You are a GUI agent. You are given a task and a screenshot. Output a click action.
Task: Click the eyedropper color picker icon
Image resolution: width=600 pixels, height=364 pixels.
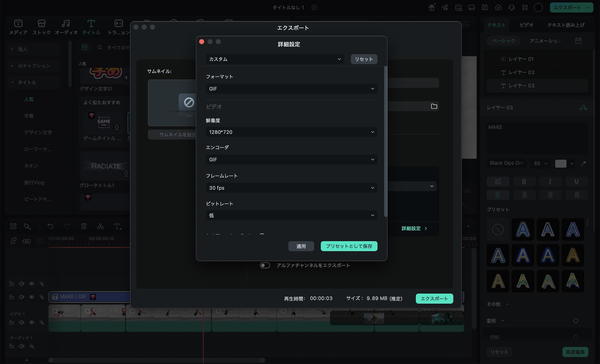pos(583,163)
